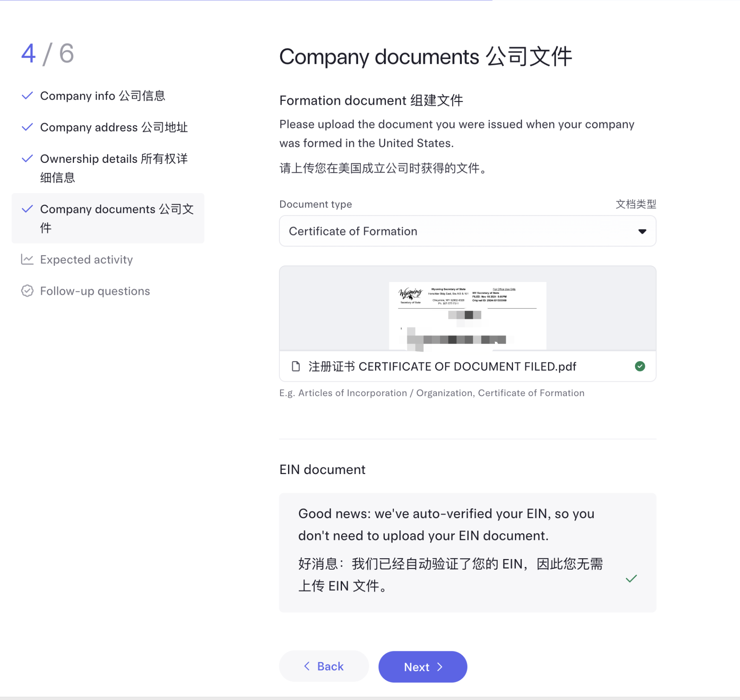Click the PDF file document icon

pyautogui.click(x=295, y=366)
